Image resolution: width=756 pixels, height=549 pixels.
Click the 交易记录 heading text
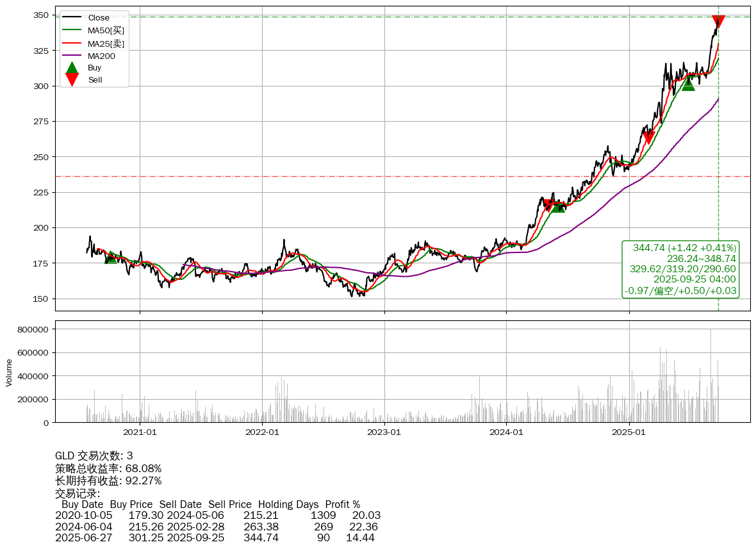78,493
